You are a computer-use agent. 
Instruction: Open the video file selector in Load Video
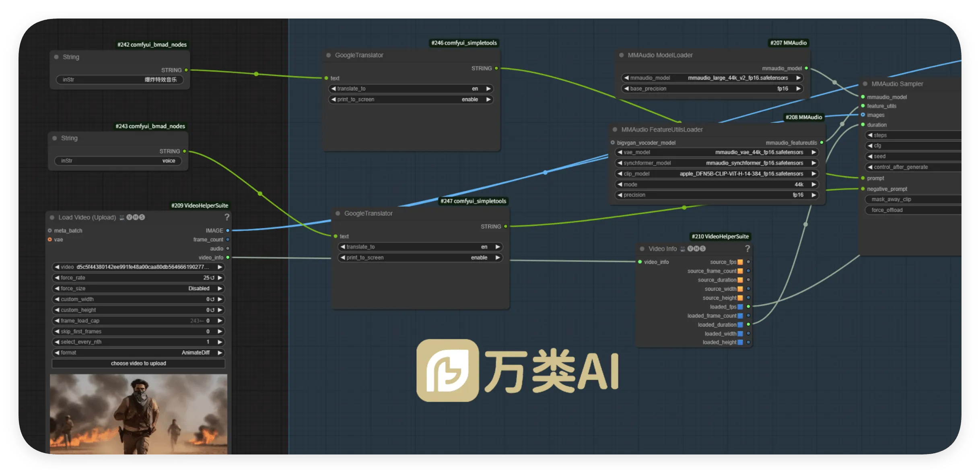(138, 267)
